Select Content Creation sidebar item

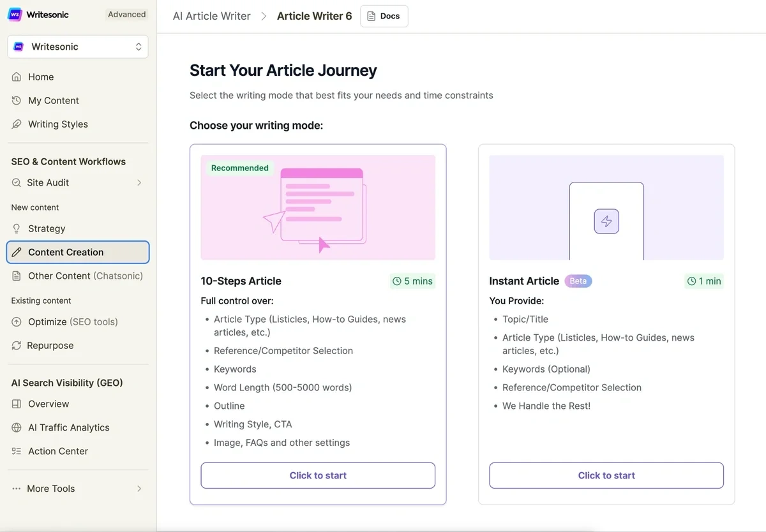tap(78, 252)
